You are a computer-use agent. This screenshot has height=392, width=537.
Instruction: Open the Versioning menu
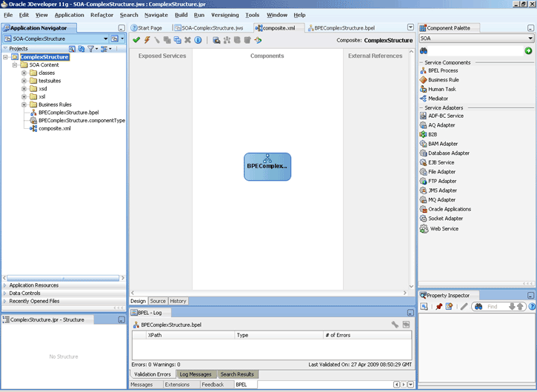(x=224, y=15)
